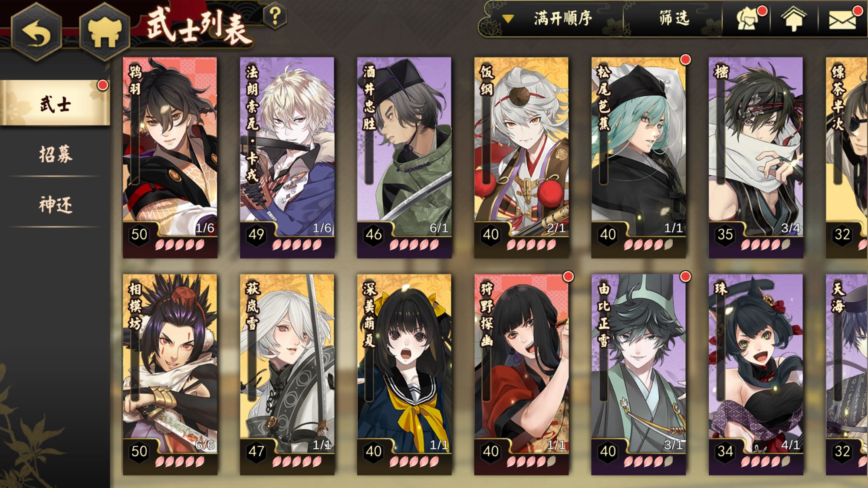Tap the back arrow hexagon icon
868x488 pixels.
[36, 31]
